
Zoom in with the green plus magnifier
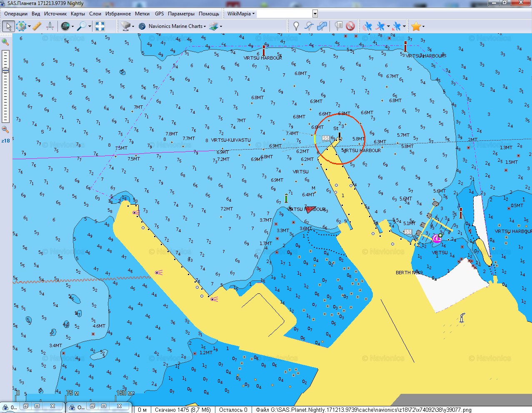coord(5,42)
